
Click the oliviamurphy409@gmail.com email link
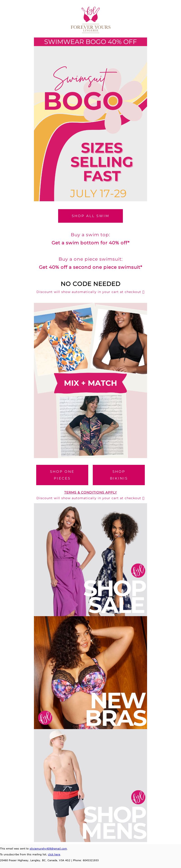[x=48, y=848]
